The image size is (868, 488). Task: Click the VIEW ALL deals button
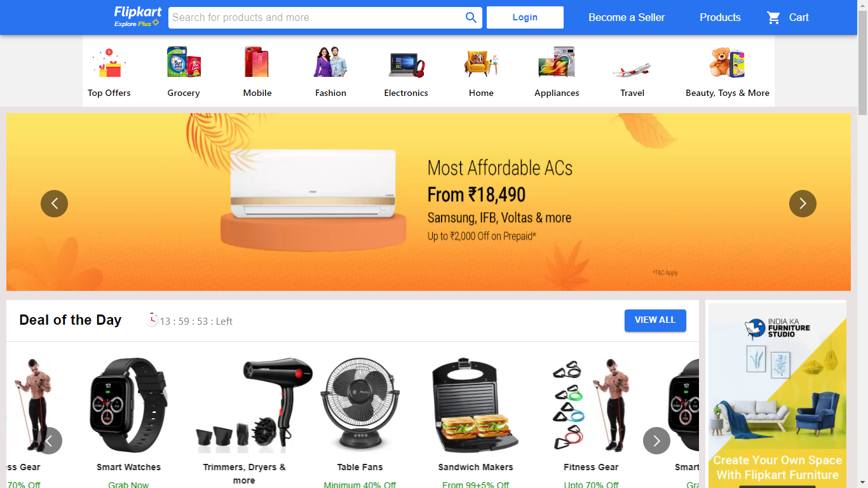click(x=655, y=320)
